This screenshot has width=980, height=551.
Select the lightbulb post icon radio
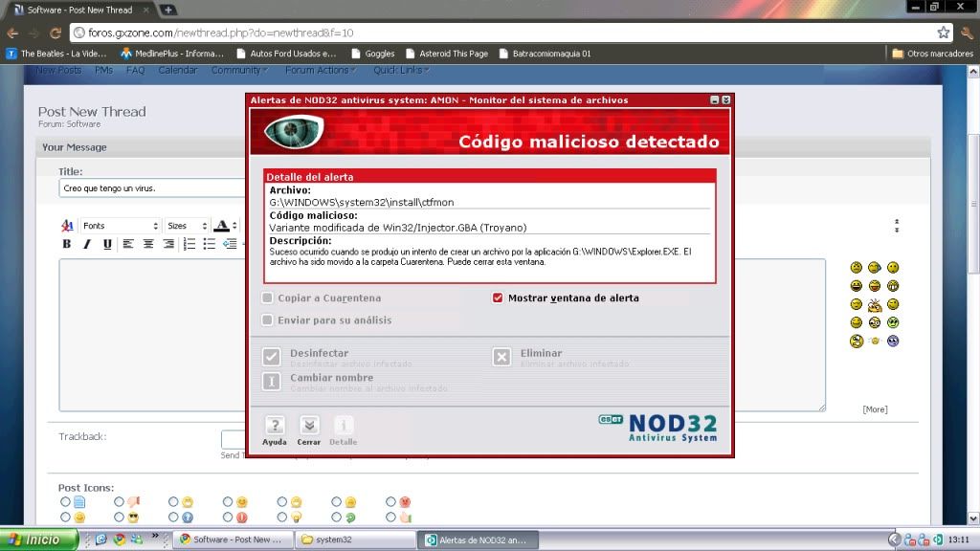coord(282,518)
